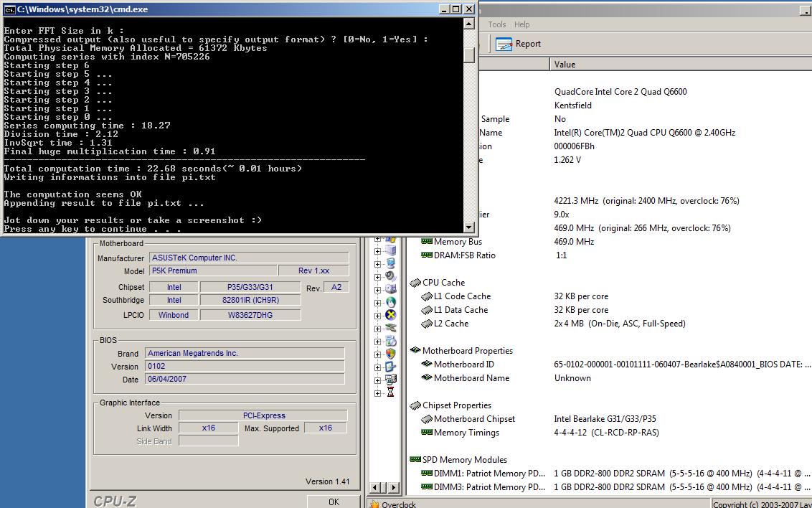Click the chip icon beside Chipset Properties
Image resolution: width=812 pixels, height=508 pixels.
pos(415,405)
